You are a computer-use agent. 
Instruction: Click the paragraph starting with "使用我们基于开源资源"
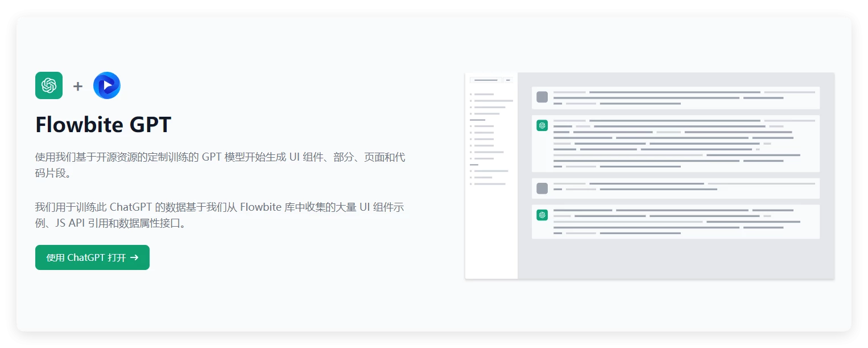220,165
